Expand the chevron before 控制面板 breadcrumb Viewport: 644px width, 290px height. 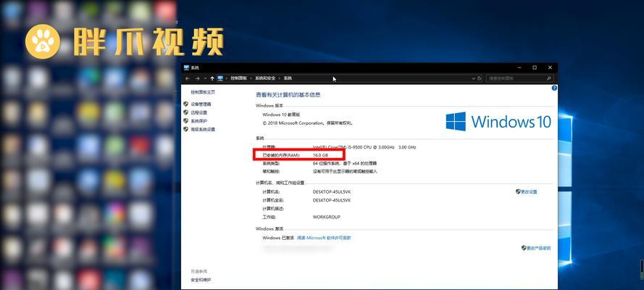226,78
